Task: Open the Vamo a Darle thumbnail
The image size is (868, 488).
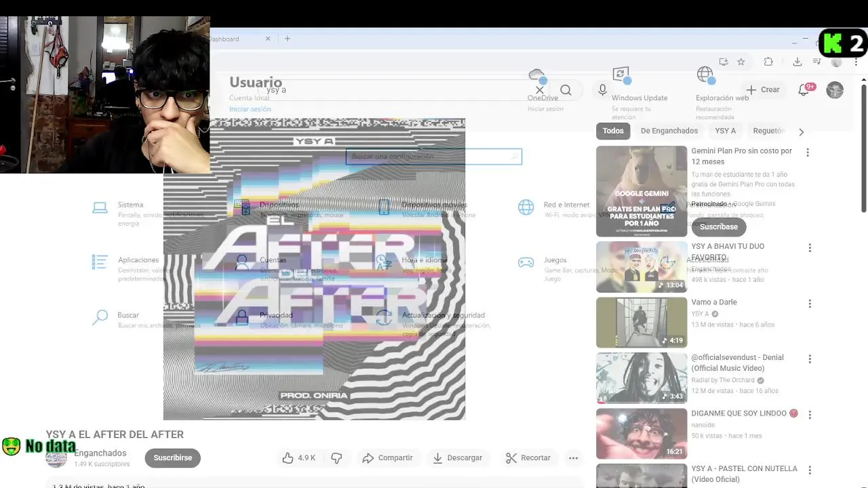Action: [642, 323]
